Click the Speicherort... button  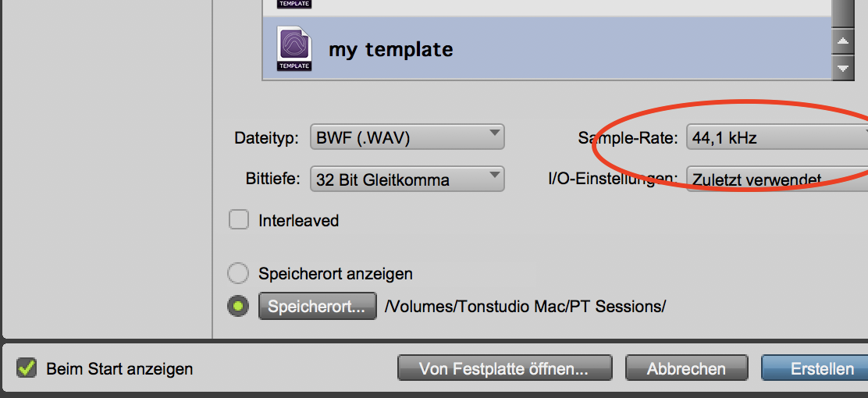tap(317, 307)
